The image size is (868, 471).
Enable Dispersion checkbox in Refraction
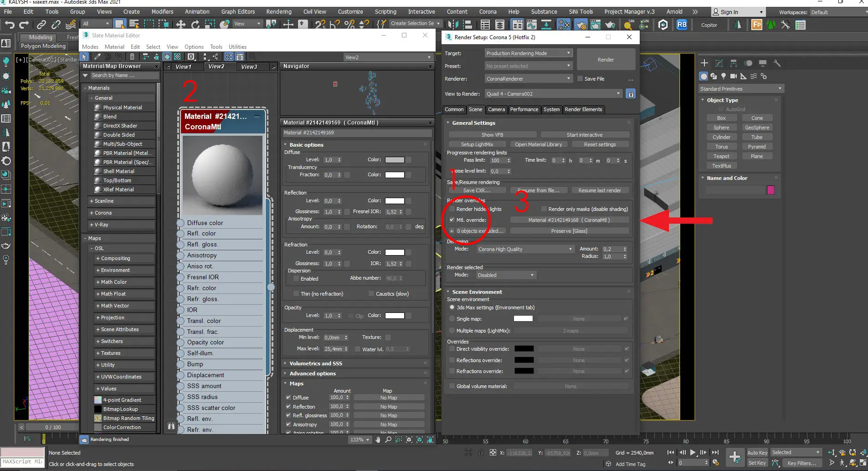296,279
